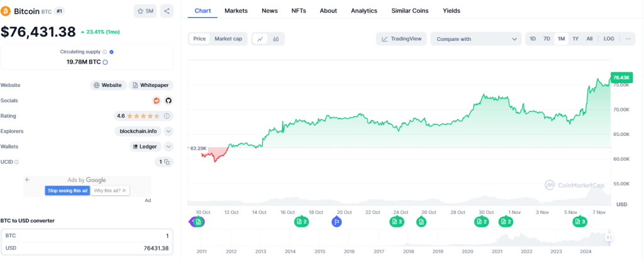644x260 pixels.
Task: Open the news marker near 17 Oct
Action: pos(301,222)
